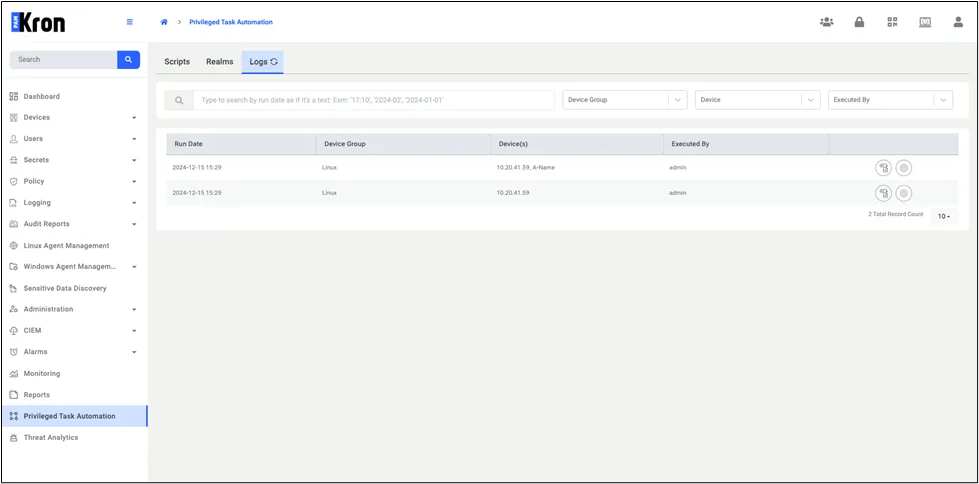The height and width of the screenshot is (484, 979).
Task: Open the QR code icon in top bar
Action: [x=892, y=22]
